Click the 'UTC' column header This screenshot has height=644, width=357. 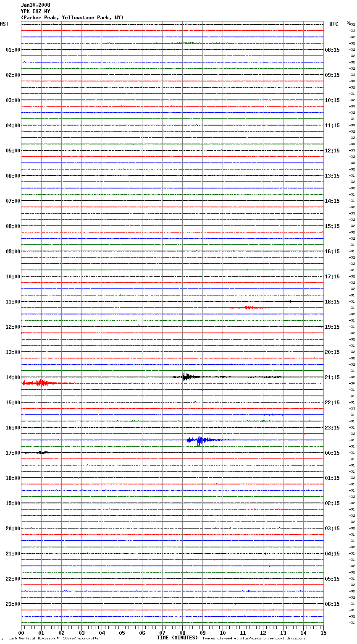(333, 24)
